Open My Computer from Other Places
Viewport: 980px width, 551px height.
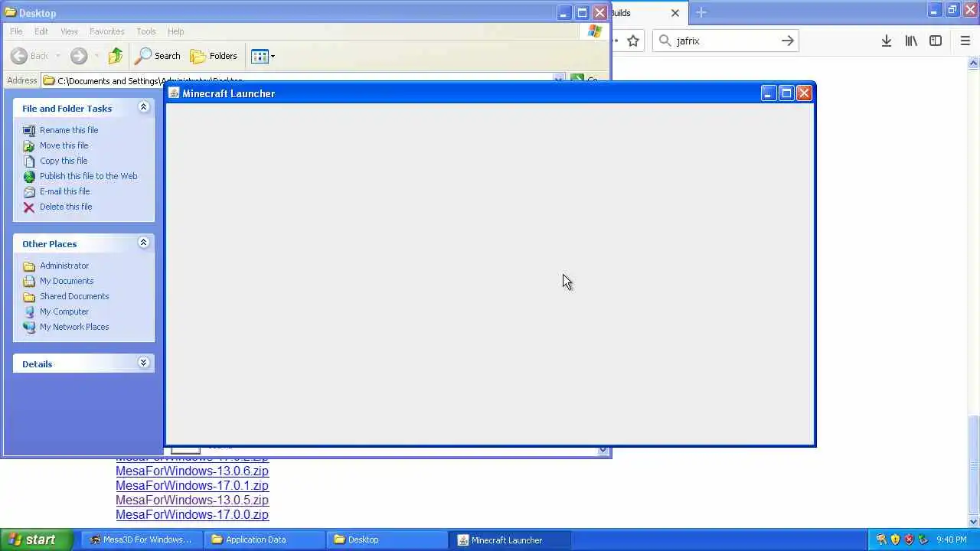pos(64,311)
